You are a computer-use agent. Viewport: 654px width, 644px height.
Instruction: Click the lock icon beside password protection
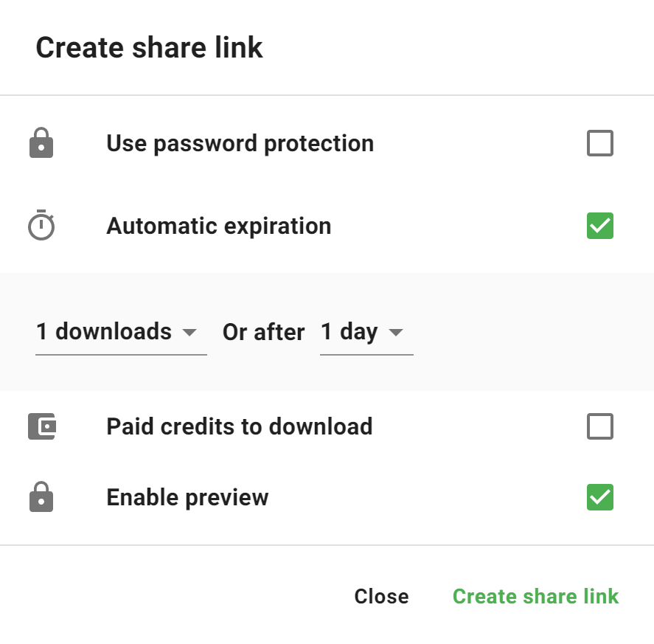click(41, 143)
